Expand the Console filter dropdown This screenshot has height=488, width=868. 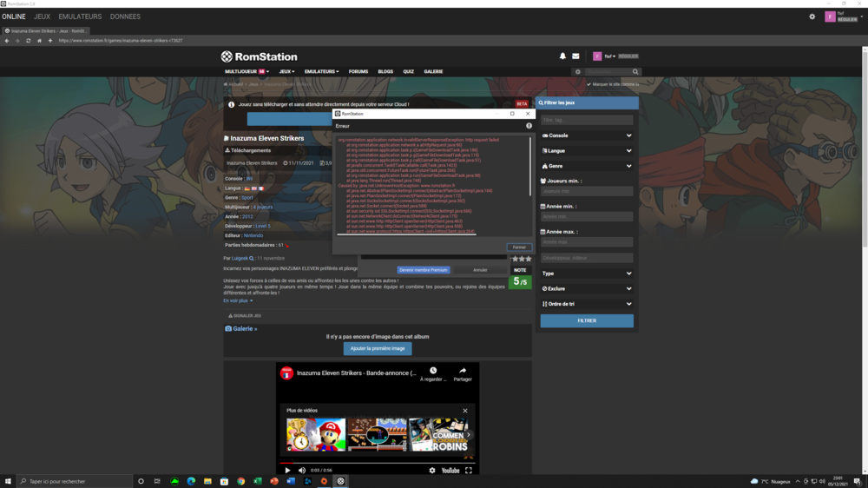587,135
